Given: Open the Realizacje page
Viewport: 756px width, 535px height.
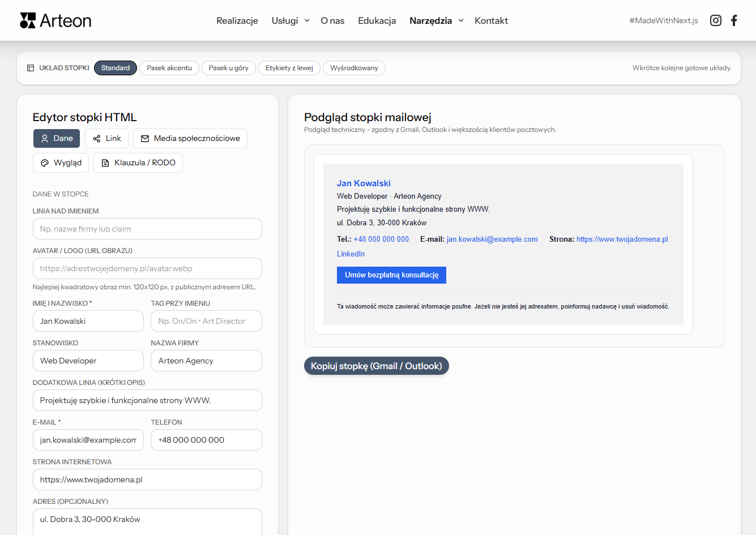Looking at the screenshot, I should 237,20.
